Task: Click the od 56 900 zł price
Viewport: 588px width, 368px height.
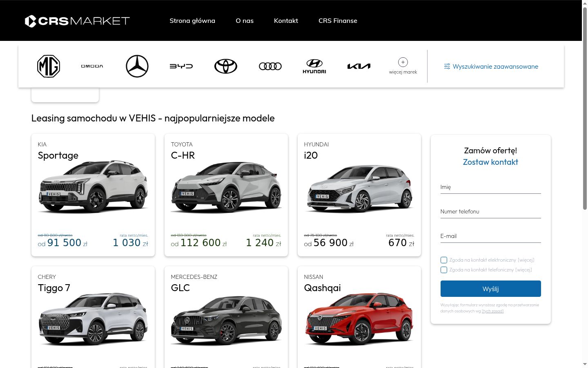Action: tap(329, 243)
